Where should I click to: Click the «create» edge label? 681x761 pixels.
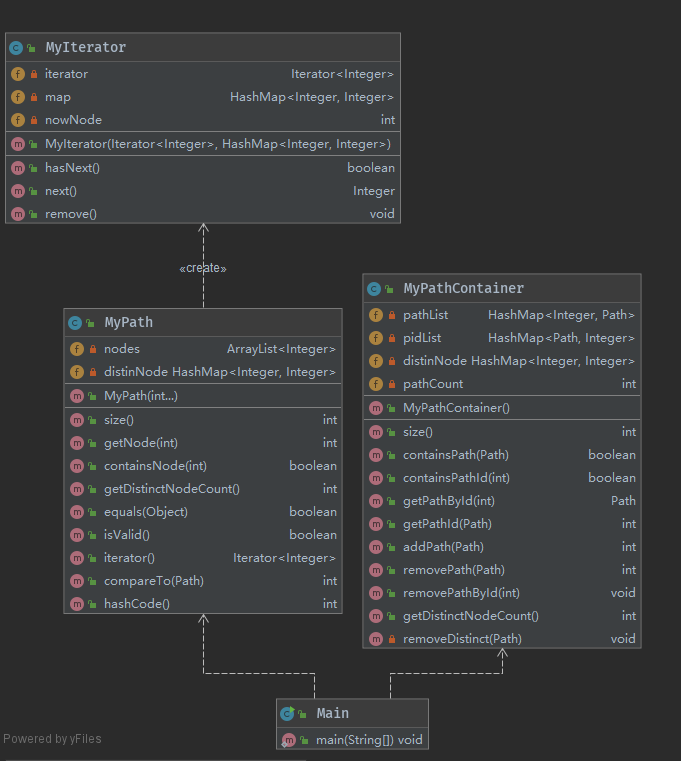pyautogui.click(x=203, y=268)
